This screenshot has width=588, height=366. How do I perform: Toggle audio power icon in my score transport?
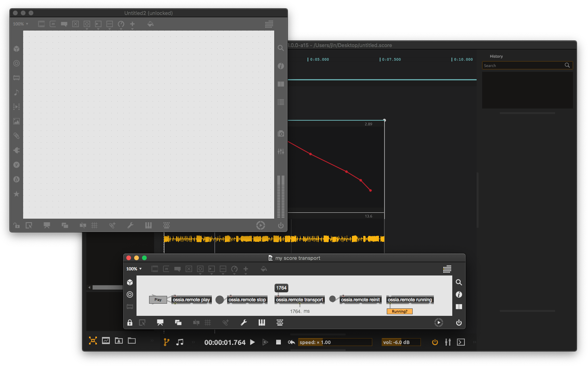(x=459, y=323)
